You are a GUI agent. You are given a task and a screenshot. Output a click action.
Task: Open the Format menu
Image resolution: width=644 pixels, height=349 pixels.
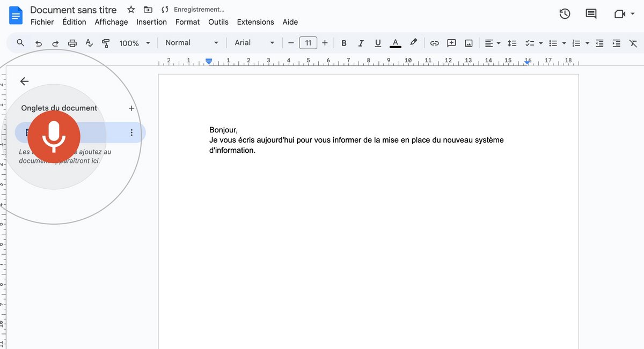pyautogui.click(x=187, y=22)
